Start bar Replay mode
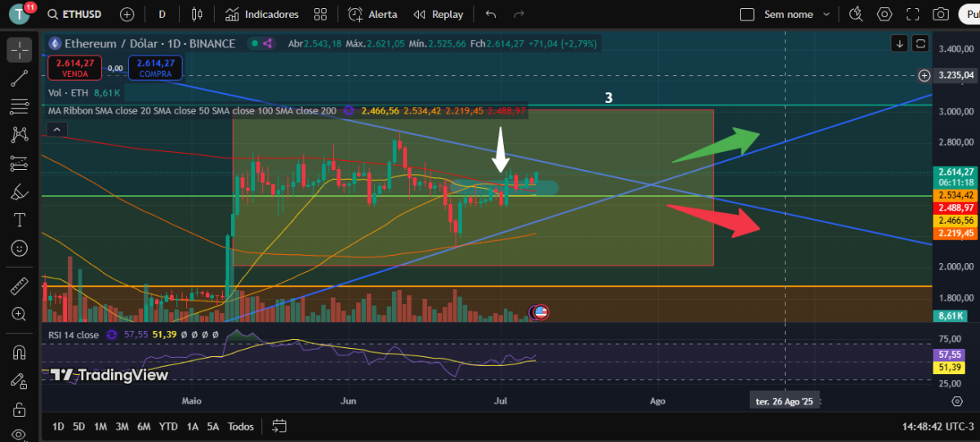The width and height of the screenshot is (980, 442). [439, 15]
